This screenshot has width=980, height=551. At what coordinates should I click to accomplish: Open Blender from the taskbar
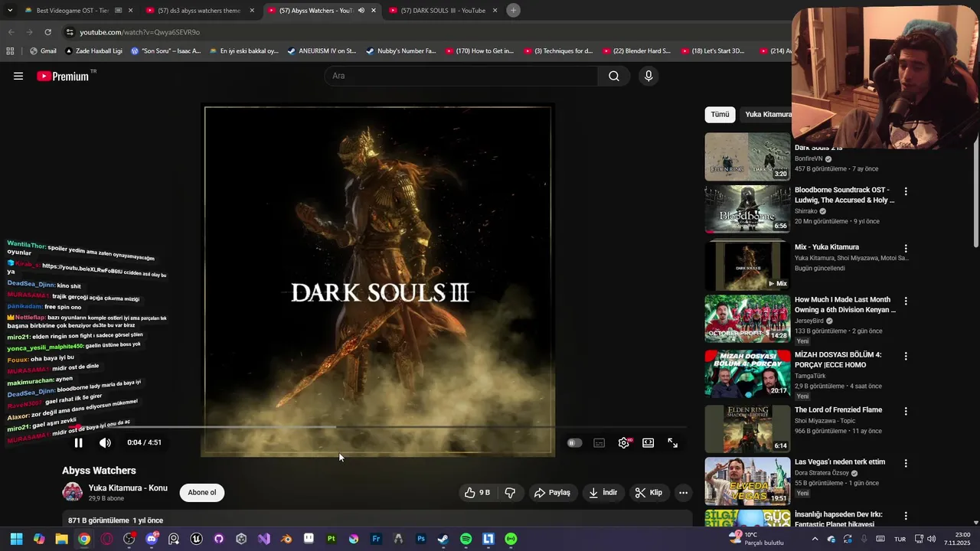pos(286,539)
